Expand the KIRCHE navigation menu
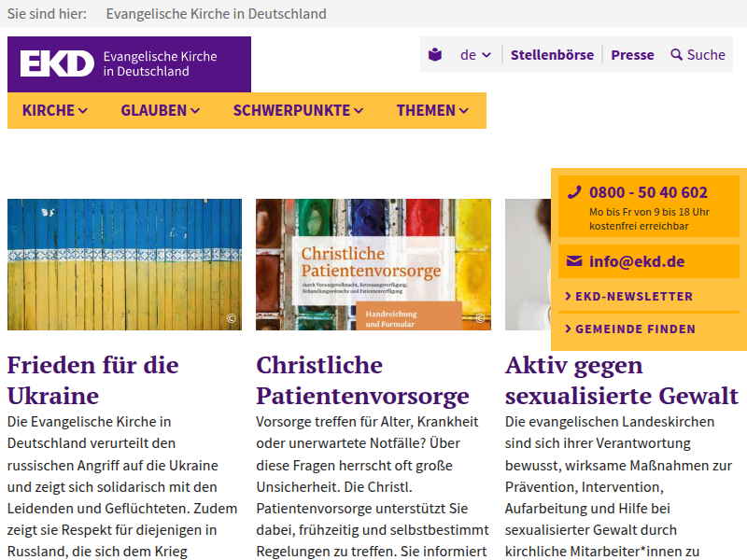This screenshot has height=560, width=747. point(55,110)
